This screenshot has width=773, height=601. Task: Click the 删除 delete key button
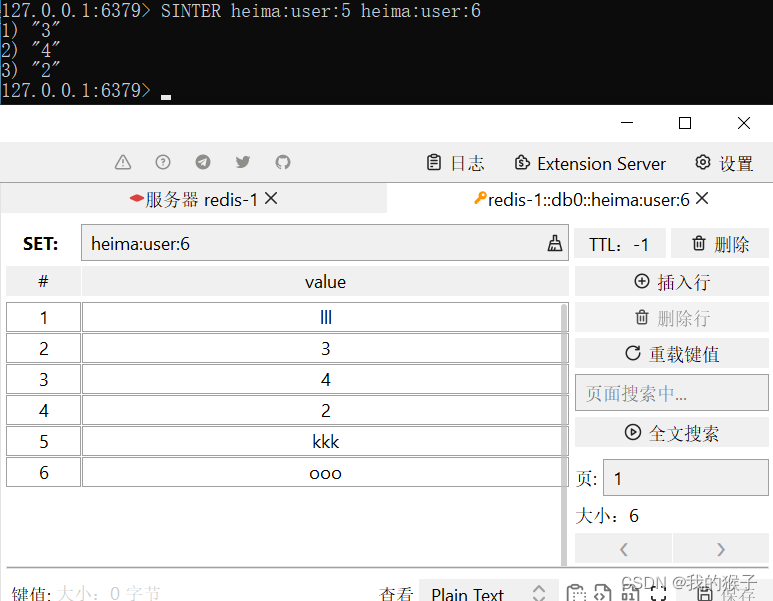[x=720, y=243]
